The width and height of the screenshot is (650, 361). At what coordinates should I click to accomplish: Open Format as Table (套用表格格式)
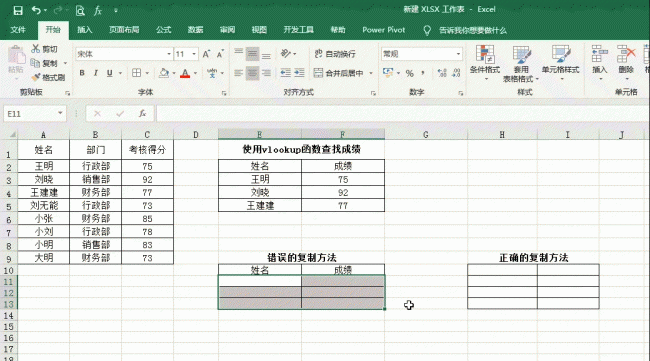click(521, 63)
